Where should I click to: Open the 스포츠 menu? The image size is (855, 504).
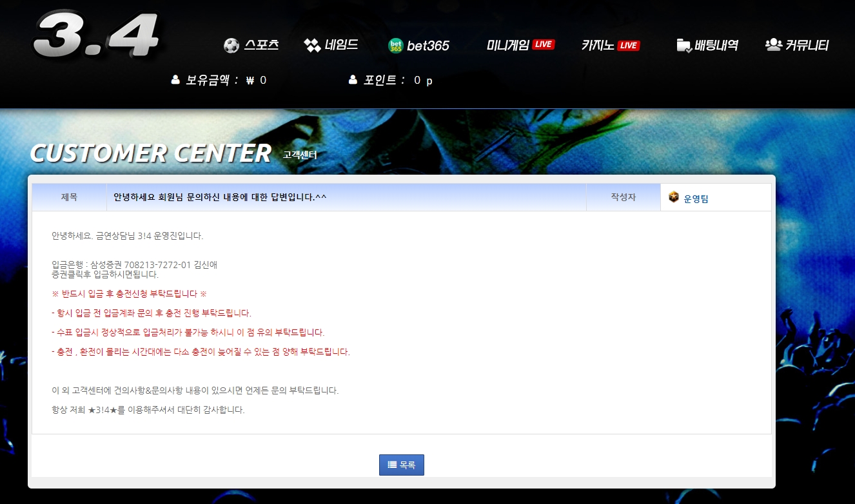[261, 45]
